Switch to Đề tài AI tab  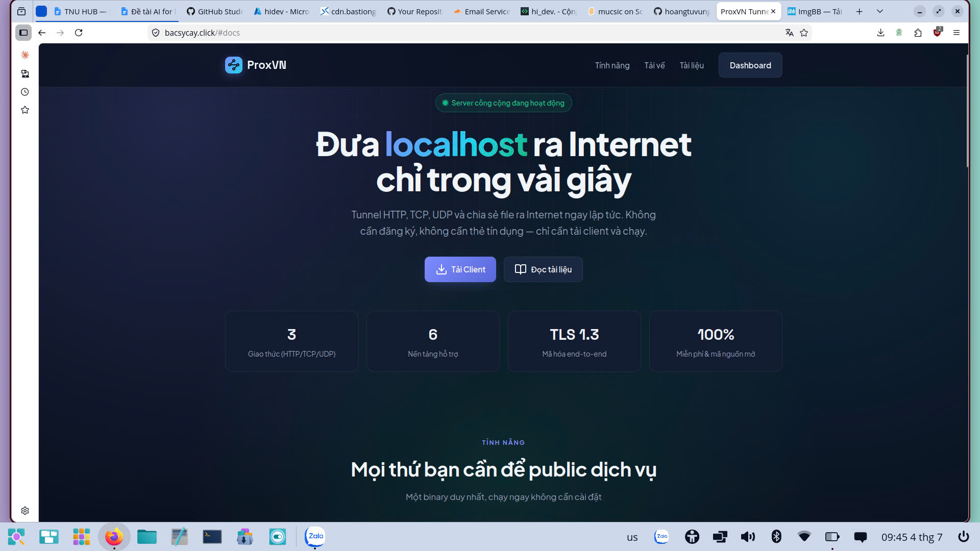click(x=148, y=11)
